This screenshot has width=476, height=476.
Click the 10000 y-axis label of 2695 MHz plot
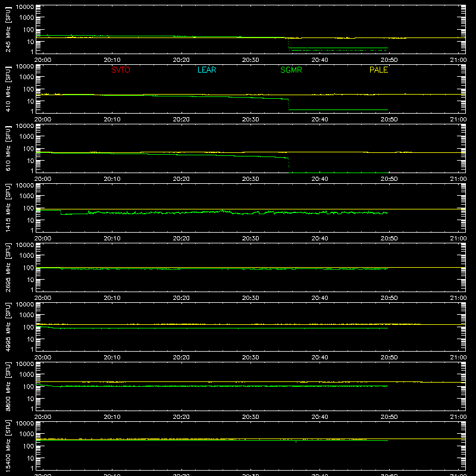click(x=25, y=245)
